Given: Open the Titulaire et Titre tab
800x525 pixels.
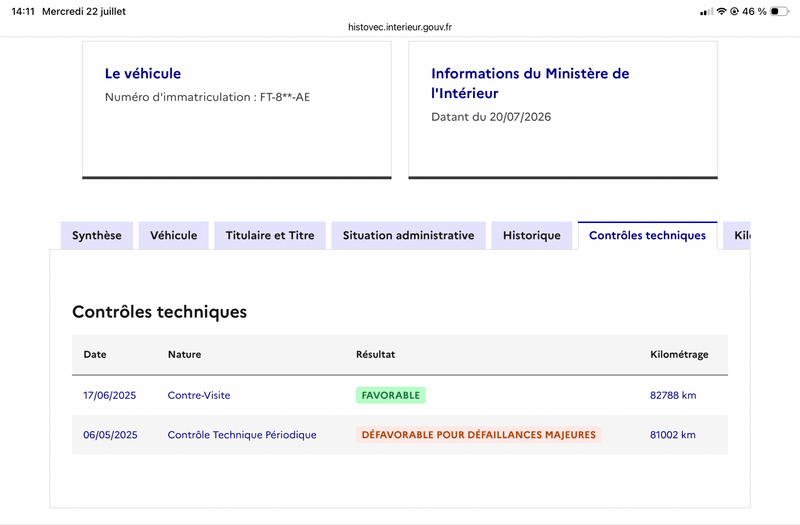Looking at the screenshot, I should pos(270,235).
